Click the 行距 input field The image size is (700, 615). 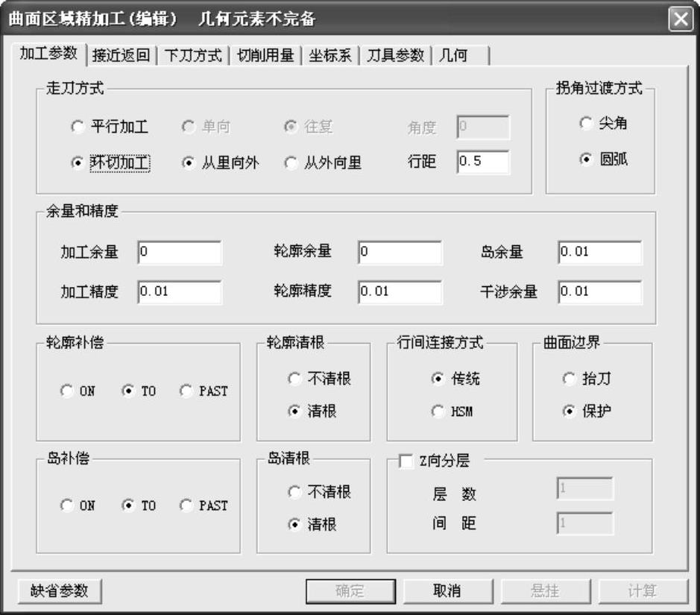[483, 162]
